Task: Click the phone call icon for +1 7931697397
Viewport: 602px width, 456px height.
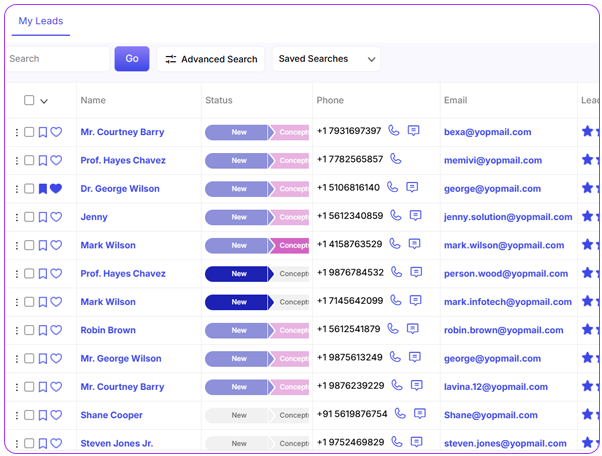Action: pyautogui.click(x=394, y=131)
